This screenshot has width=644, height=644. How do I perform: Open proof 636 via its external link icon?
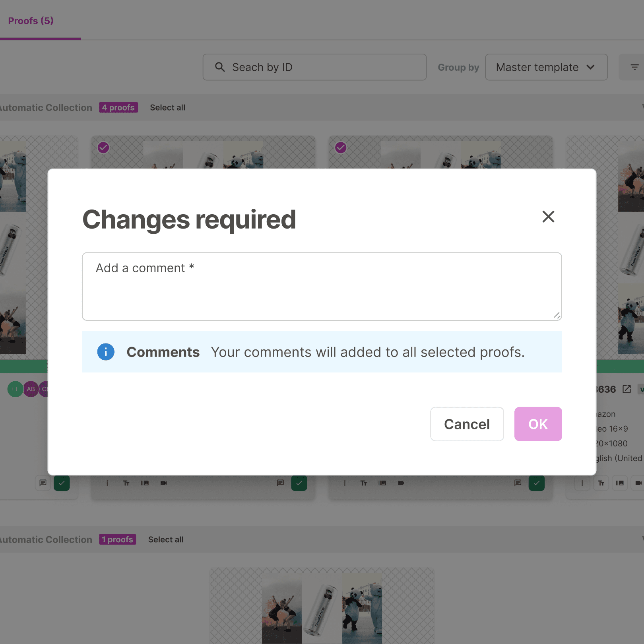(627, 389)
